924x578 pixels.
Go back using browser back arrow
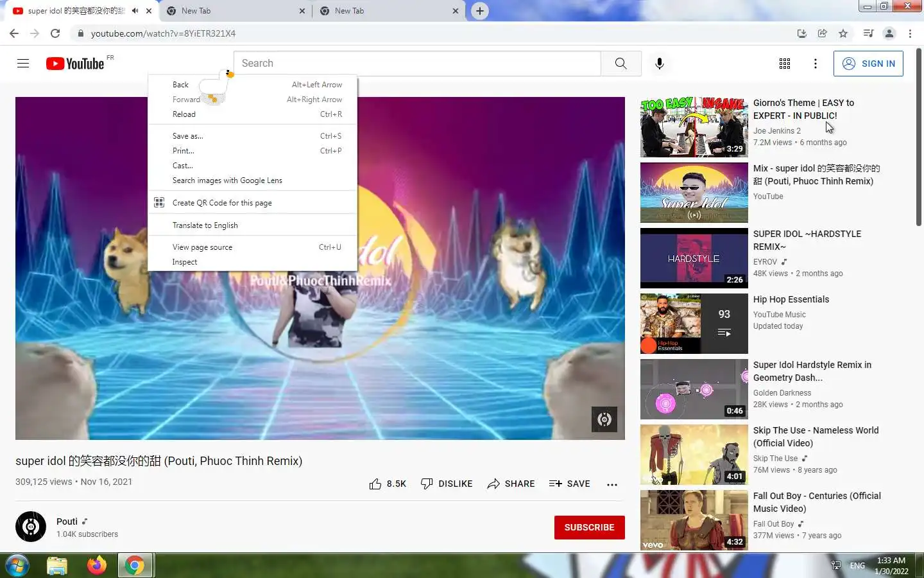(x=14, y=33)
